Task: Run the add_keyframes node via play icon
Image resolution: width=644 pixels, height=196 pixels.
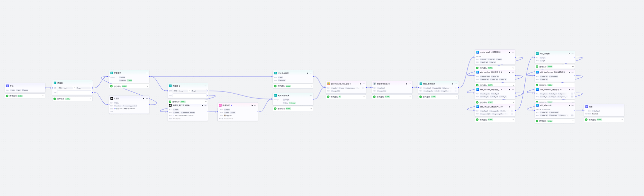Action: (569, 72)
